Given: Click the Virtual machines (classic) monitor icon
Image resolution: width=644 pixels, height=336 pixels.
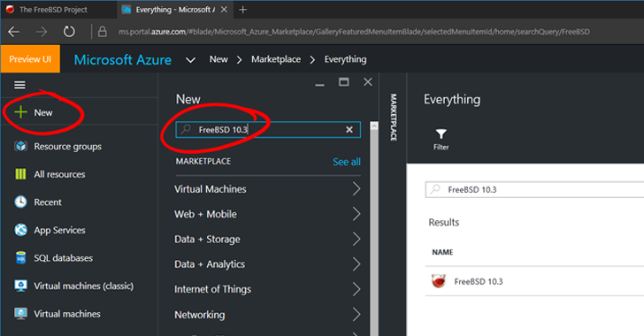Looking at the screenshot, I should tap(20, 286).
